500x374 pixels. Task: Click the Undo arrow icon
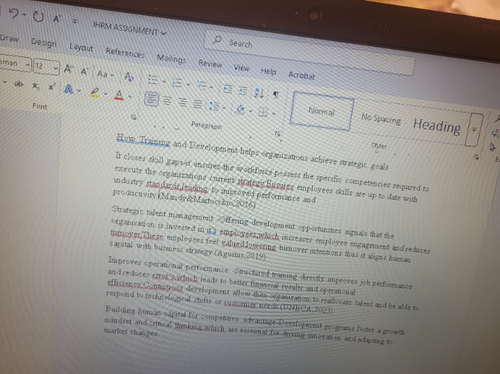coord(13,13)
